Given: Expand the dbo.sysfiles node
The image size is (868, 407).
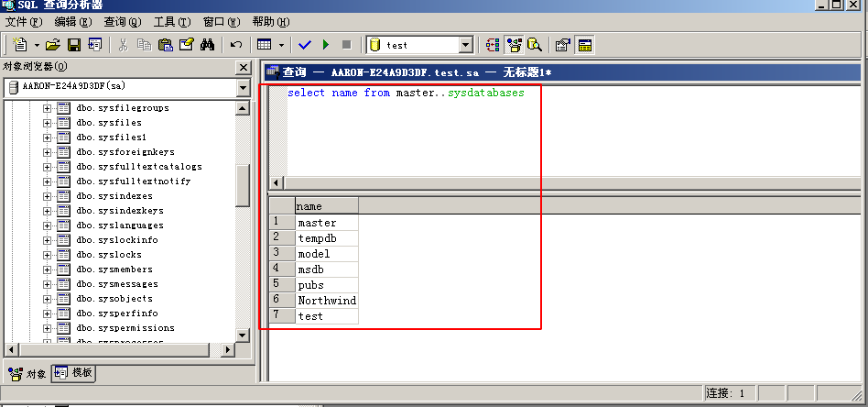Looking at the screenshot, I should [x=47, y=123].
